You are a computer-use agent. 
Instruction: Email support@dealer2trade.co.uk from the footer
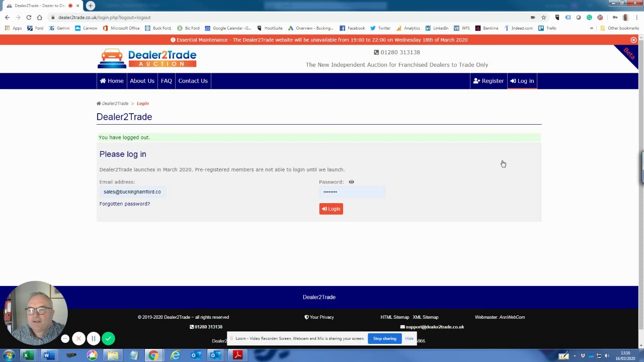pyautogui.click(x=432, y=327)
